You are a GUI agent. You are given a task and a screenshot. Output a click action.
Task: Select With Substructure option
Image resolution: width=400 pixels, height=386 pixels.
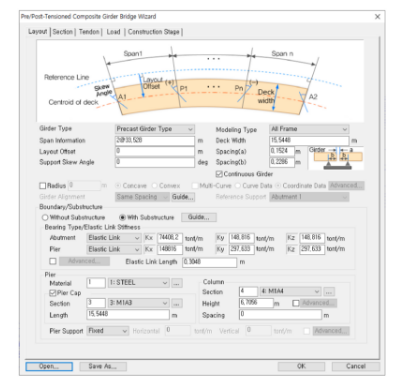tap(122, 217)
